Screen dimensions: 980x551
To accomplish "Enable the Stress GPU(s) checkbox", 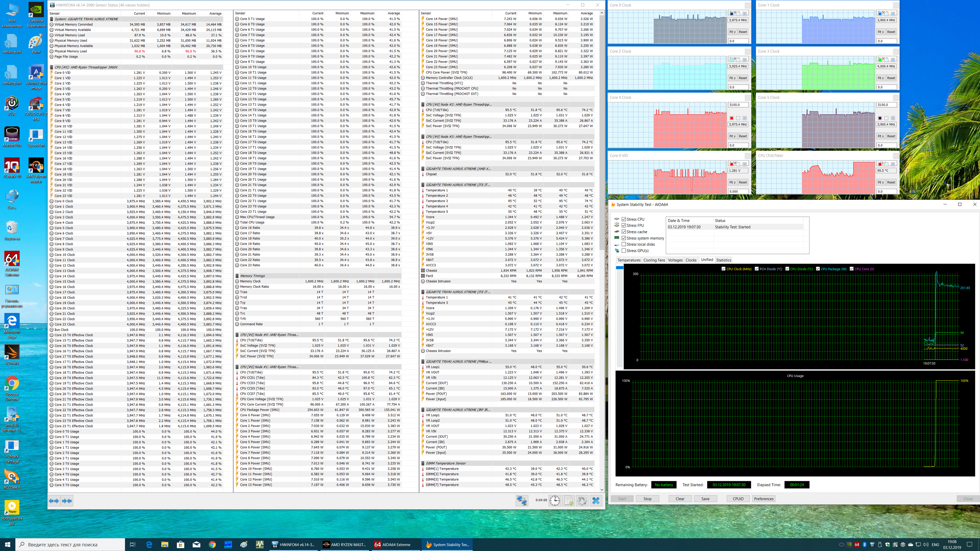I will click(x=624, y=251).
